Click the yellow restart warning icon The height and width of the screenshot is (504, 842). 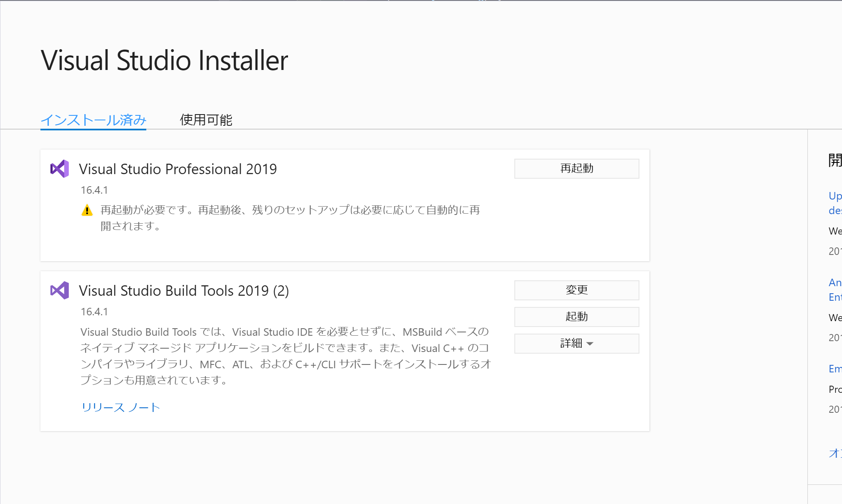pos(87,210)
